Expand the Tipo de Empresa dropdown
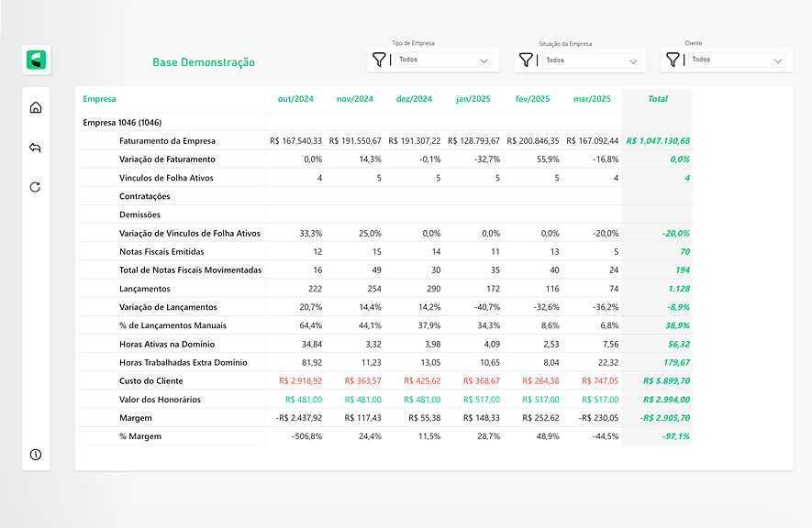This screenshot has width=812, height=528. [x=484, y=60]
